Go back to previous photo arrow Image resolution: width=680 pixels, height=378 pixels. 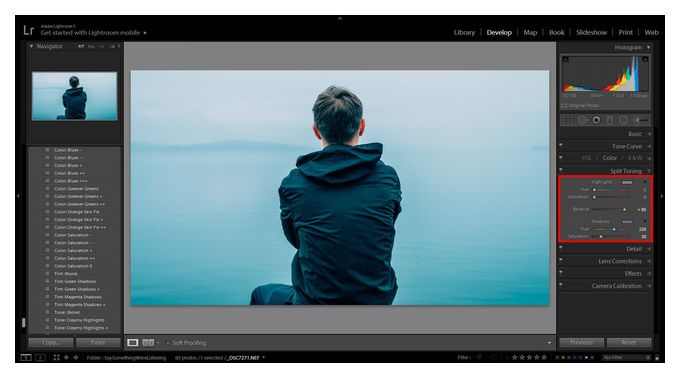pyautogui.click(x=66, y=358)
